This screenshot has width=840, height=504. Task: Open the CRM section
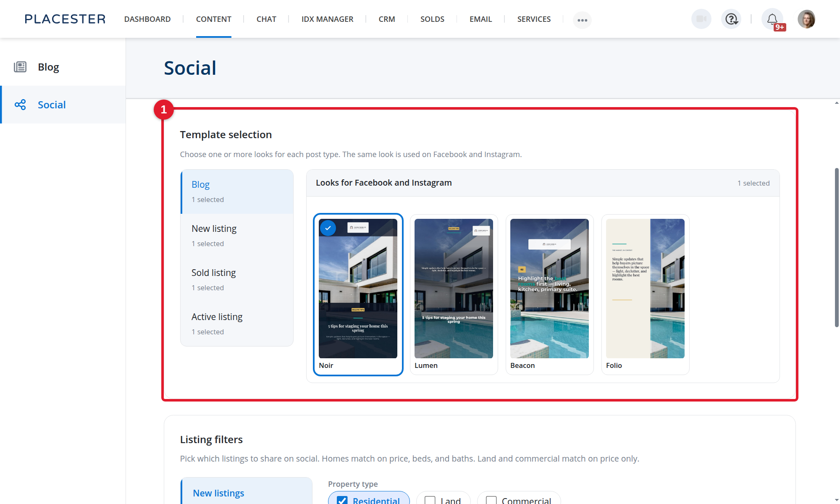click(x=387, y=19)
